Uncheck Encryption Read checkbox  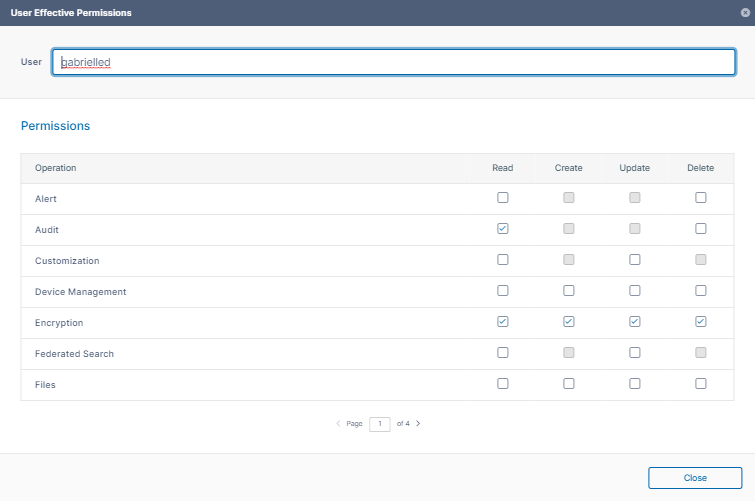click(503, 321)
